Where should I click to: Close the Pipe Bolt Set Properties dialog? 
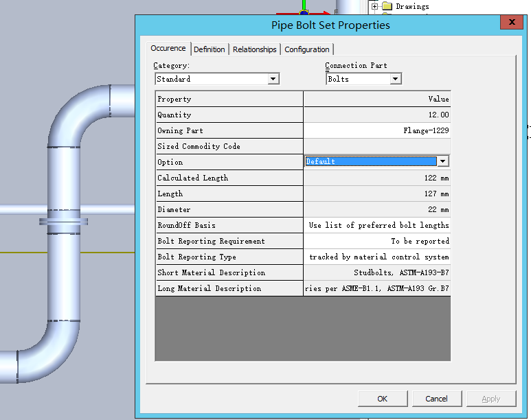point(512,22)
